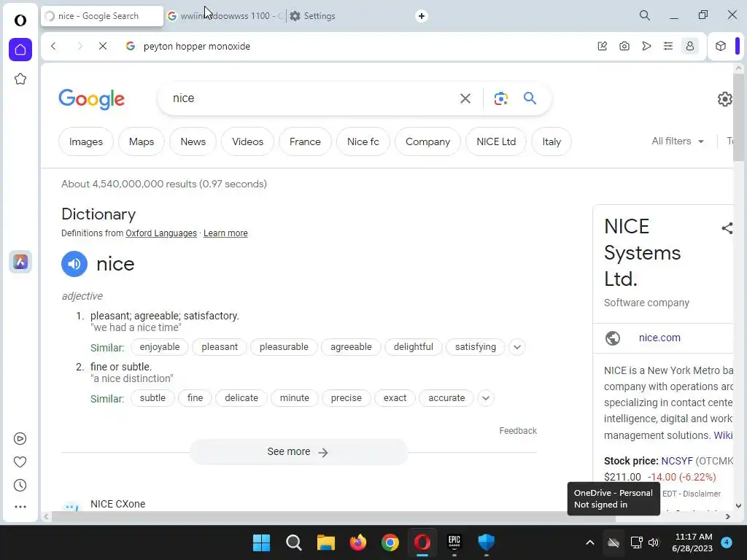The height and width of the screenshot is (560, 747).
Task: Open sidebar setup three-dots menu
Action: [x=20, y=507]
